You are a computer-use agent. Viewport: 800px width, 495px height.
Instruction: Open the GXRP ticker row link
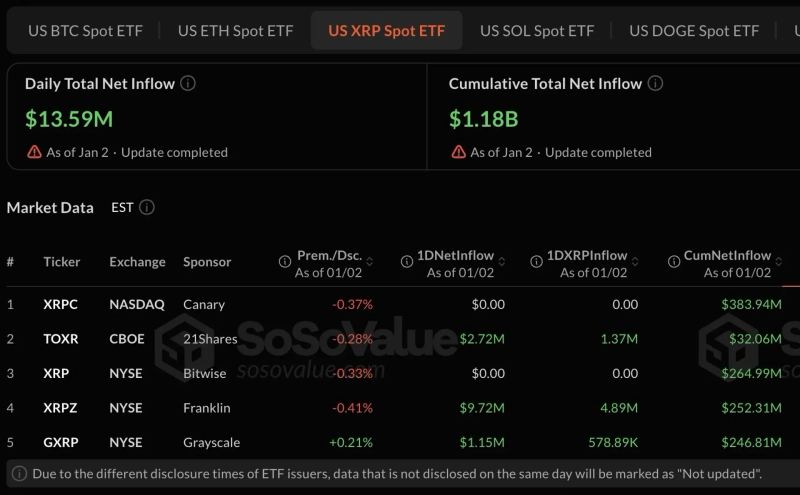(60, 442)
